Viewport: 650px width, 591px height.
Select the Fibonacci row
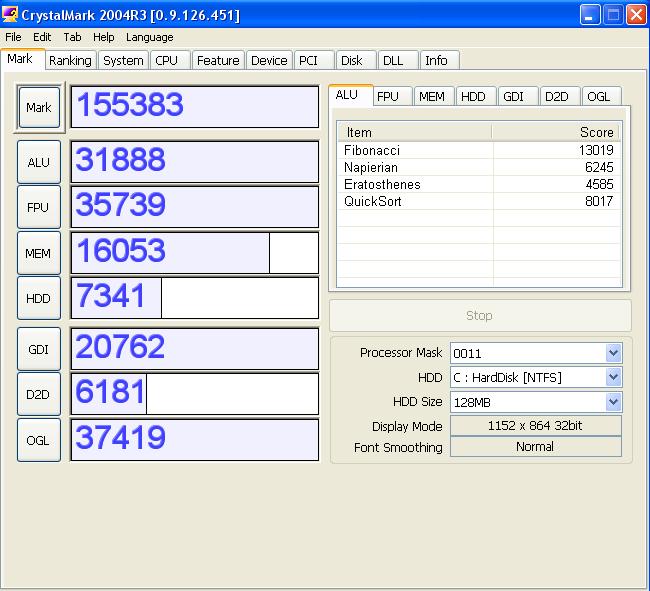click(x=479, y=150)
